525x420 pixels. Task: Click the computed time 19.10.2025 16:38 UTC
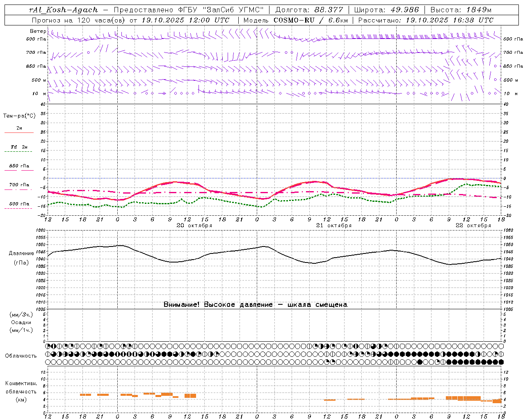coord(450,20)
